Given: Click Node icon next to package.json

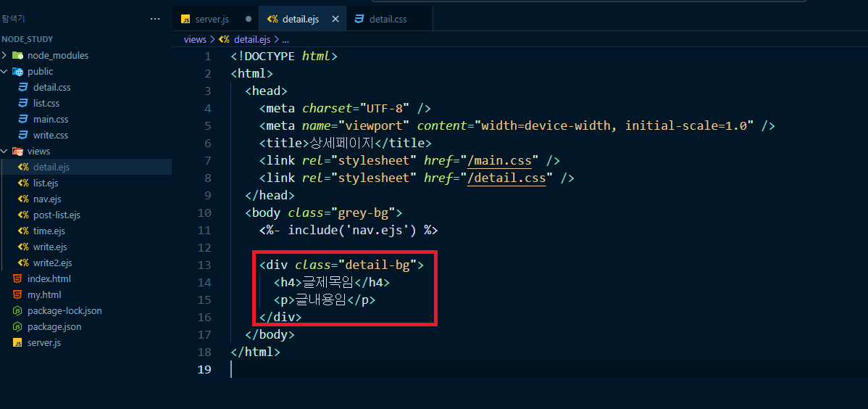Looking at the screenshot, I should click(17, 327).
